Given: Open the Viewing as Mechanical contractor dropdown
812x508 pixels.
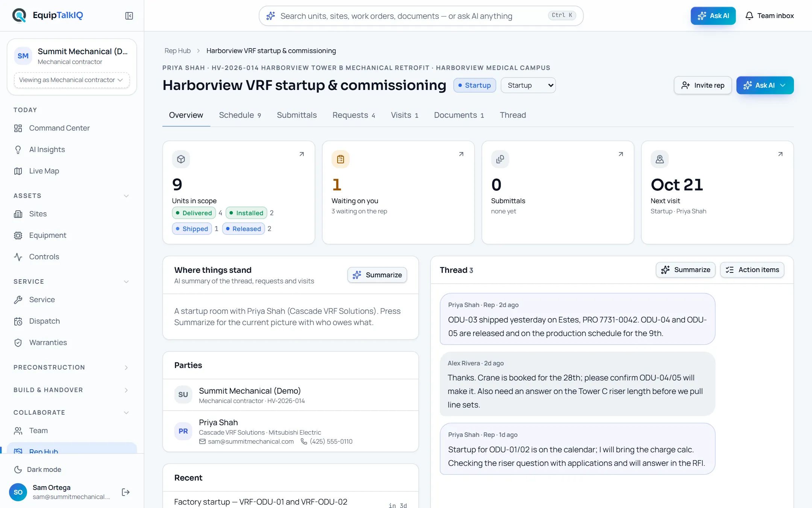Looking at the screenshot, I should pyautogui.click(x=71, y=80).
